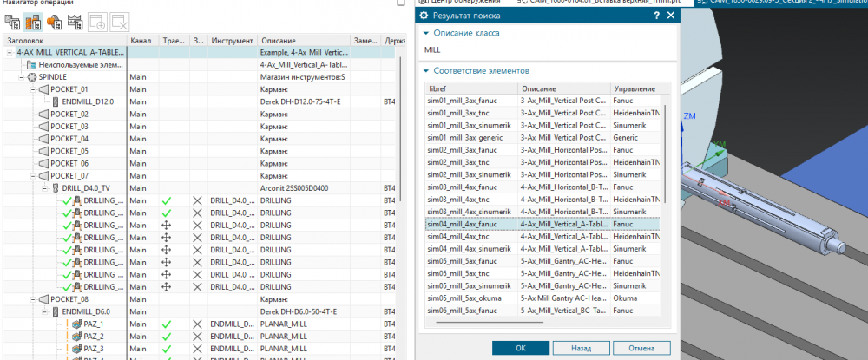Viewport: 868px width, 360px height.
Task: Collapse the 'Соответствие элементов' section
Action: click(426, 71)
